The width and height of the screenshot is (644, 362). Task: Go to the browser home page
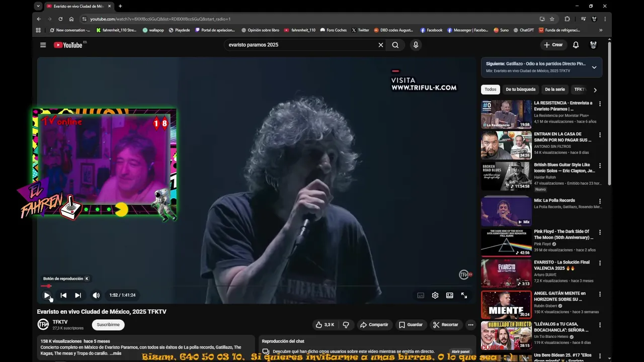tap(71, 19)
